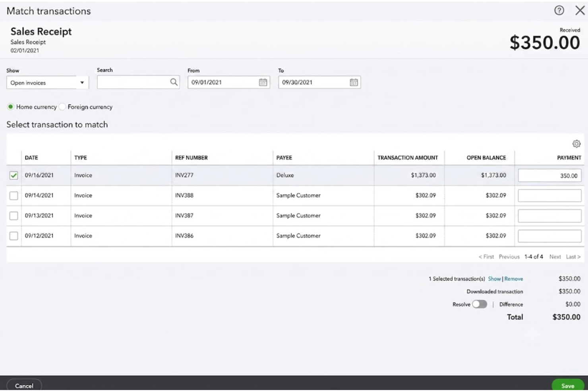The image size is (588, 392).
Task: Click the green Save button
Action: pos(568,386)
